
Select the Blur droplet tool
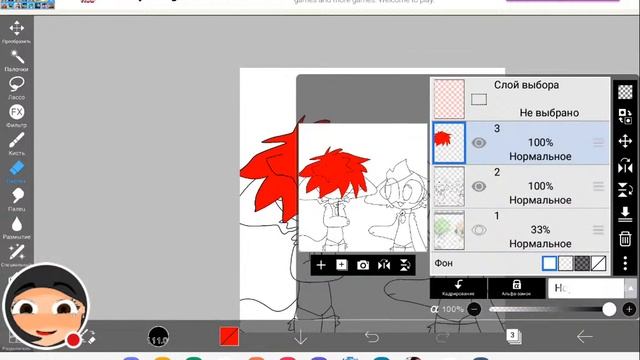coord(17,227)
